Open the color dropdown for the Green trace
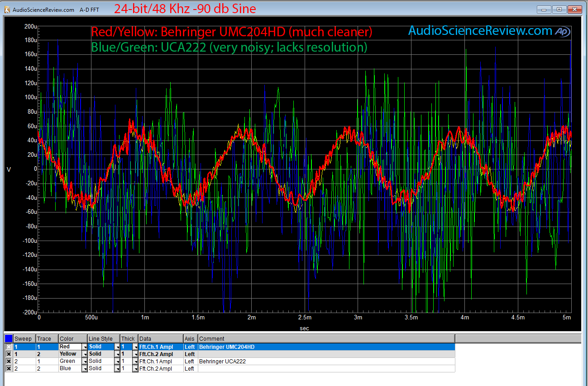Image resolution: width=588 pixels, height=386 pixels. [84, 361]
